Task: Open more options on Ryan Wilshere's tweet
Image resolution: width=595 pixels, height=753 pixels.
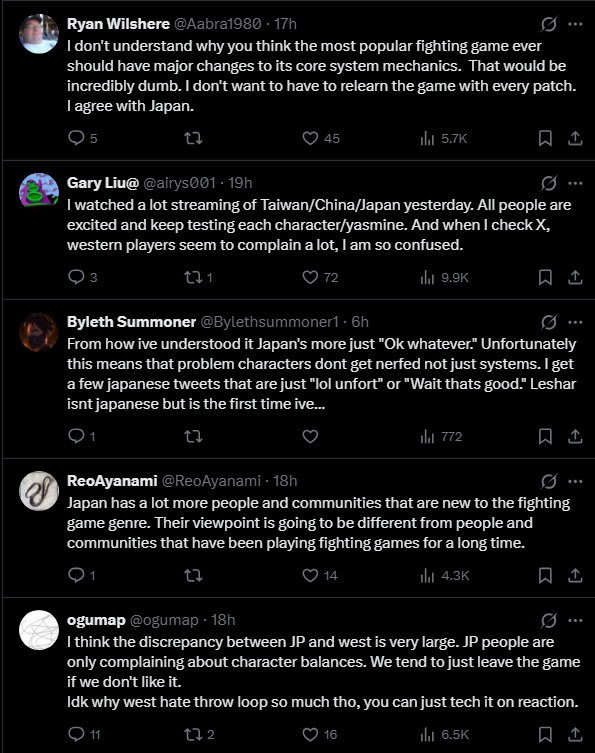Action: [x=575, y=24]
